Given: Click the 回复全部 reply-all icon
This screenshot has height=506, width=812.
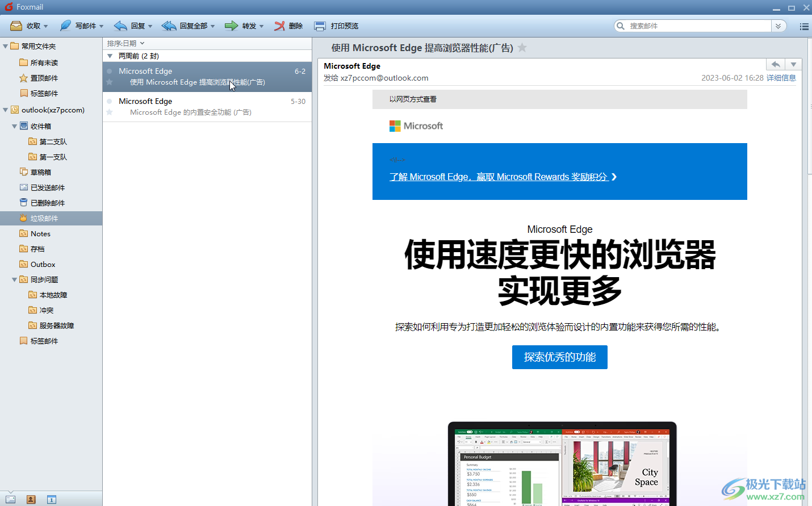Looking at the screenshot, I should tap(169, 26).
